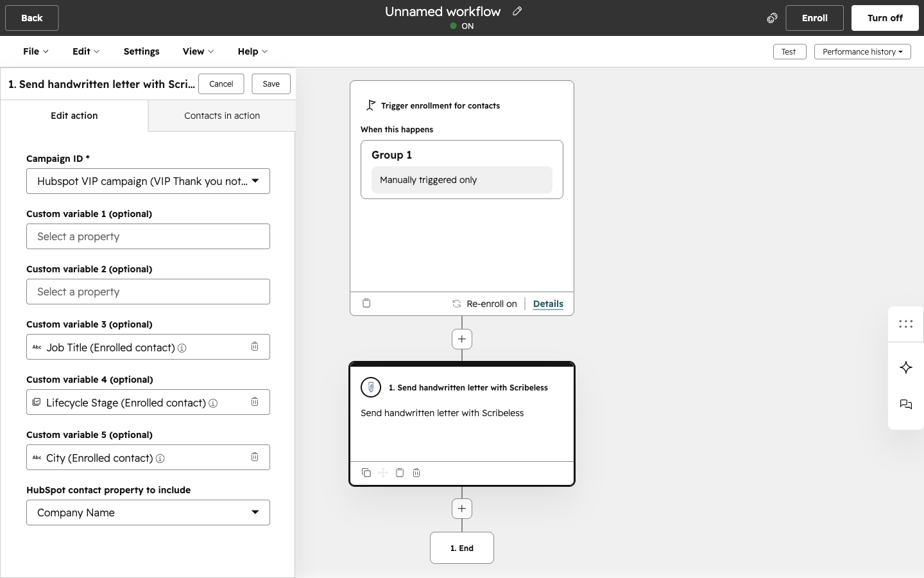Click the trigger enrollment flag icon
Image resolution: width=924 pixels, height=578 pixels.
370,105
